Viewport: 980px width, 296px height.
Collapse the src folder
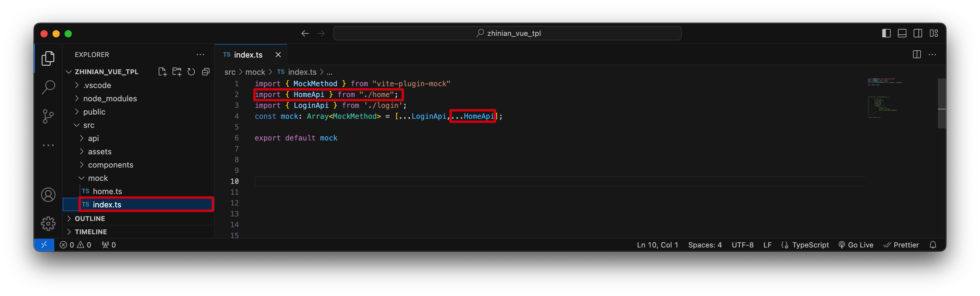click(x=139, y=125)
